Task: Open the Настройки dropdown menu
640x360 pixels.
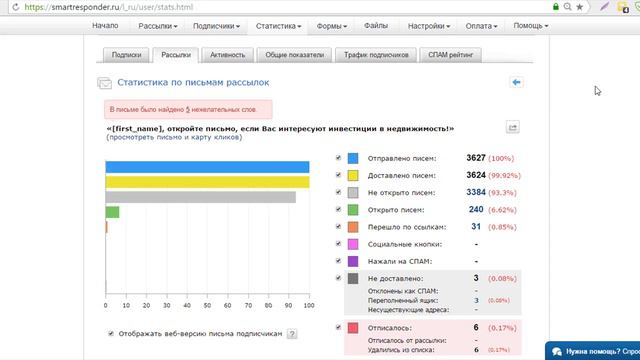Action: (x=429, y=26)
